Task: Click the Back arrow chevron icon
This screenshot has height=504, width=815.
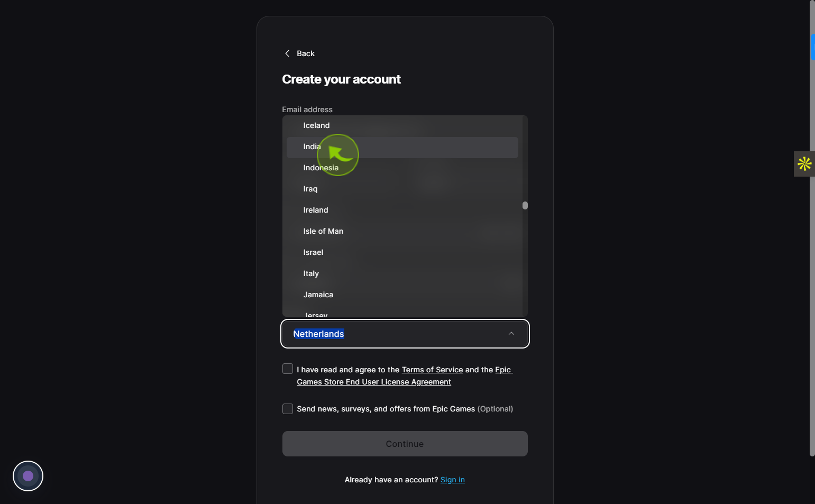Action: point(287,53)
